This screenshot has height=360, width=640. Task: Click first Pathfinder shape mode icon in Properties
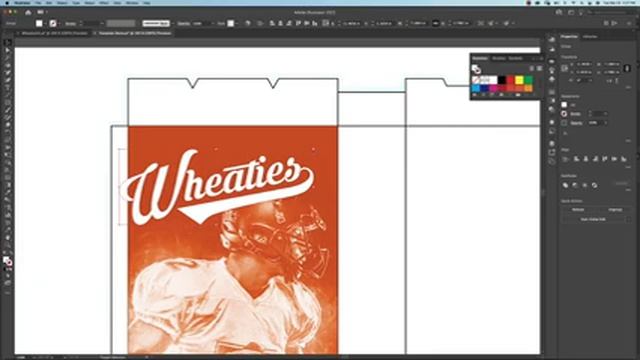tap(565, 185)
